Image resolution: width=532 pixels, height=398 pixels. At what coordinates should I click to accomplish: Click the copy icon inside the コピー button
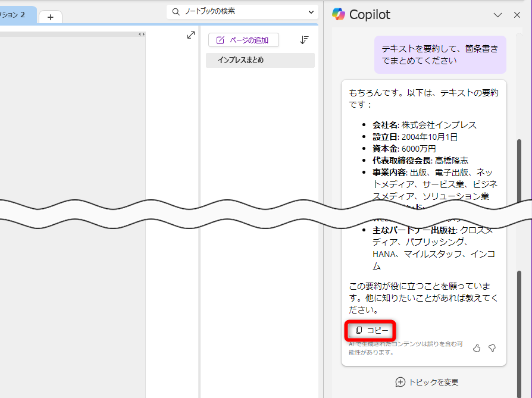359,330
